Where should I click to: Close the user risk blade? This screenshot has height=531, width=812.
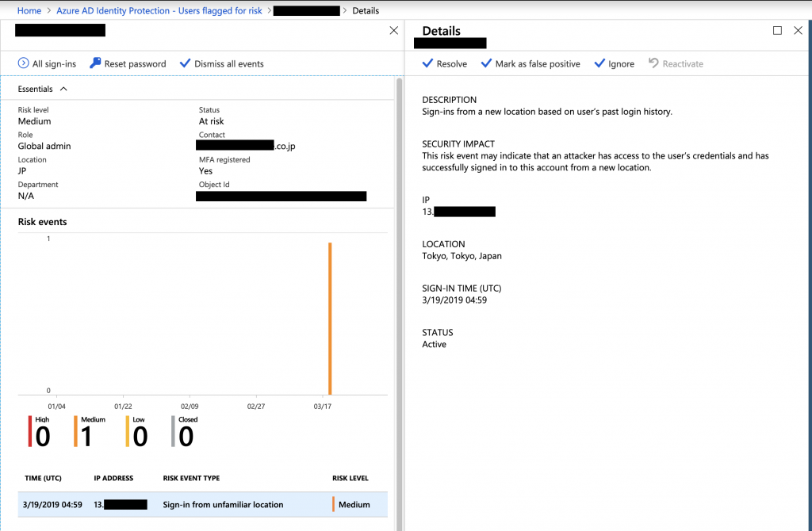(393, 31)
